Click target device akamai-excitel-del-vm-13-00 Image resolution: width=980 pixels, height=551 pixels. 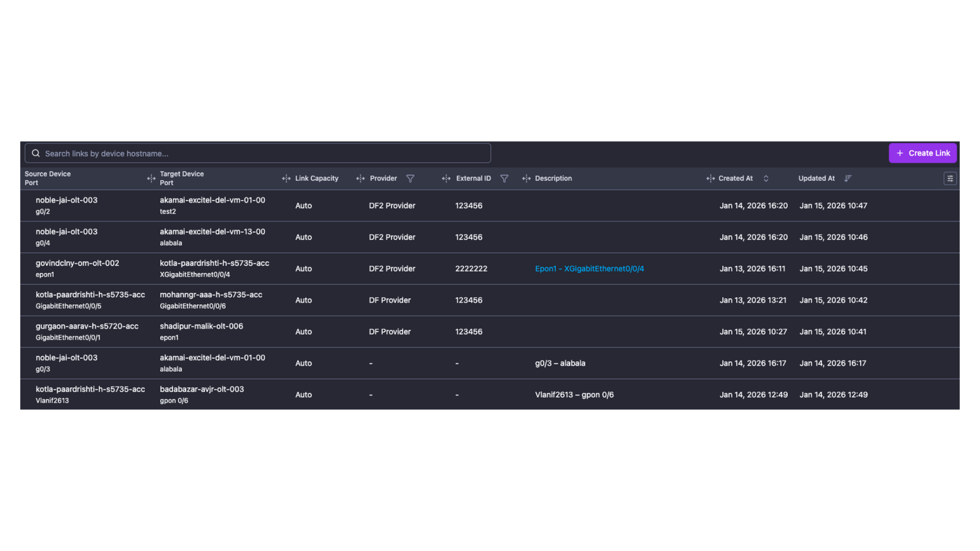coord(212,232)
